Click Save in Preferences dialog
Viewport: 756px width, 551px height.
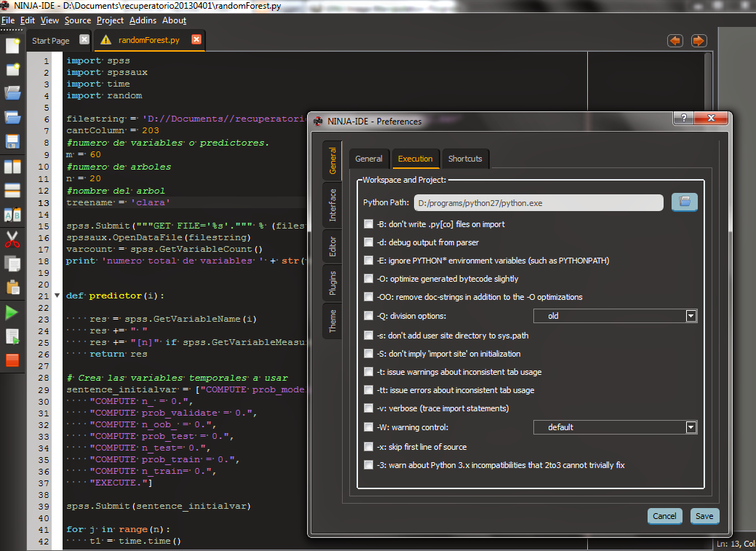pos(704,516)
